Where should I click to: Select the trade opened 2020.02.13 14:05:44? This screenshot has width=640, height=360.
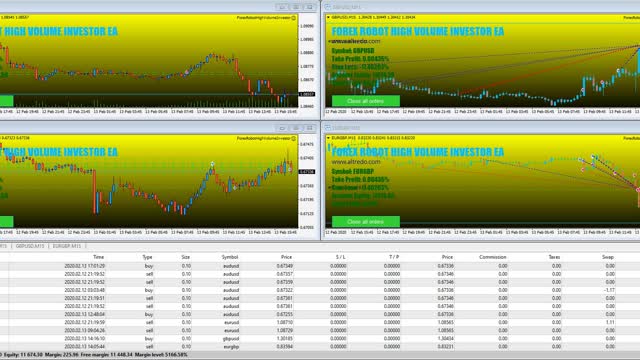click(x=320, y=347)
